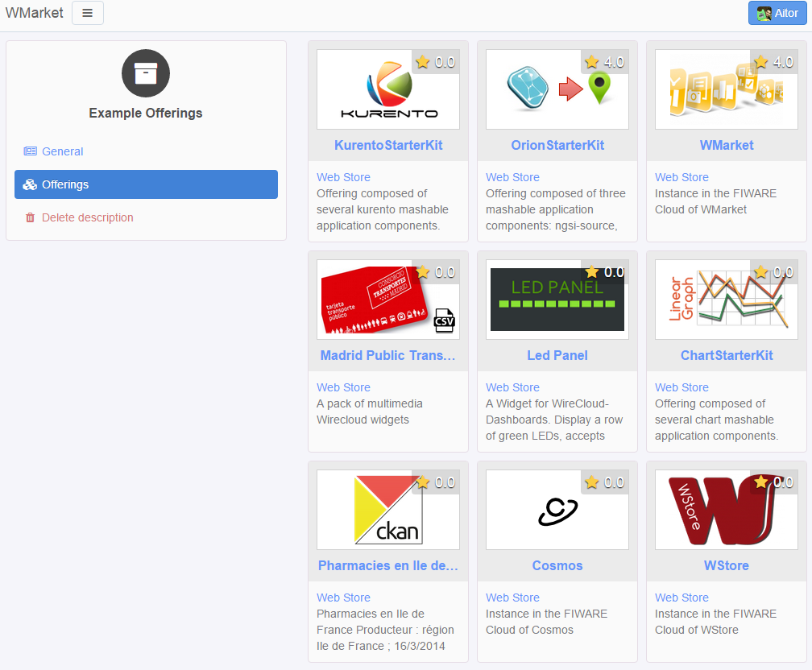Click the star rating on ChartStarterKit
Screen dimensions: 812x670
pos(773,272)
